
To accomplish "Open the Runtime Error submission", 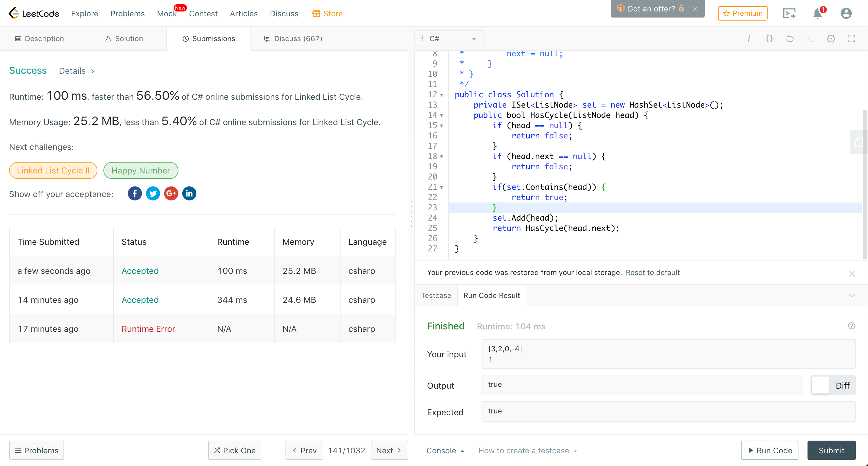I will click(x=148, y=328).
